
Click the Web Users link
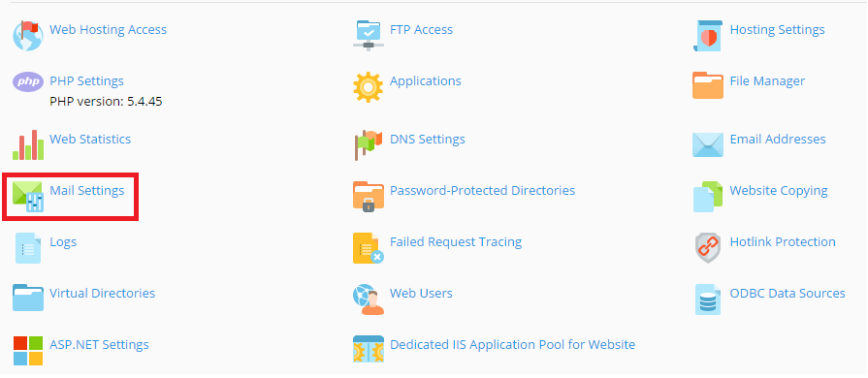pos(421,293)
